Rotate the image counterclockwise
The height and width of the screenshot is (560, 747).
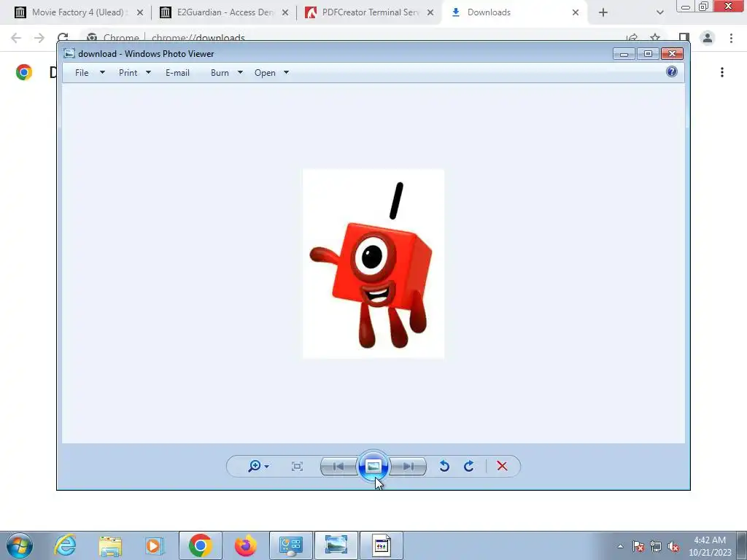pos(444,466)
